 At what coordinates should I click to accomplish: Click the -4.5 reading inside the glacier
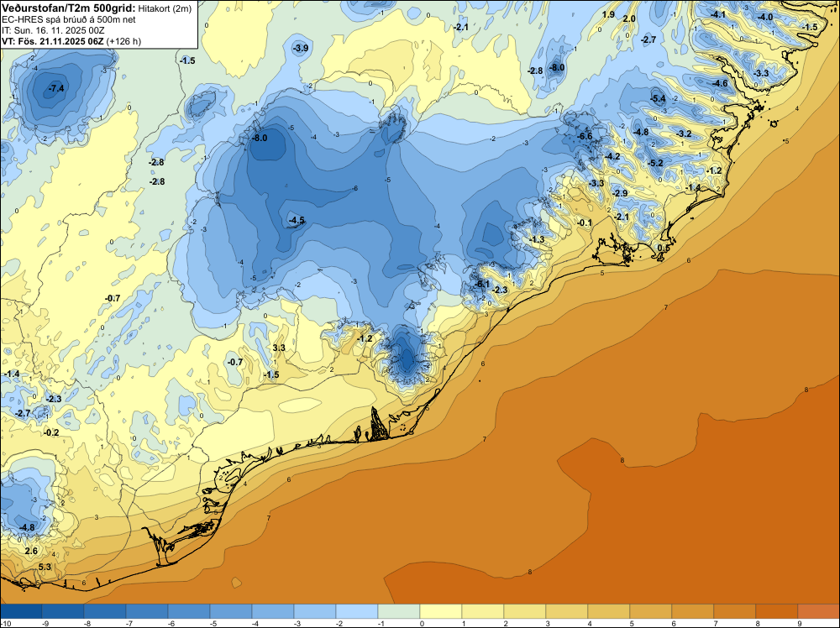pos(297,220)
